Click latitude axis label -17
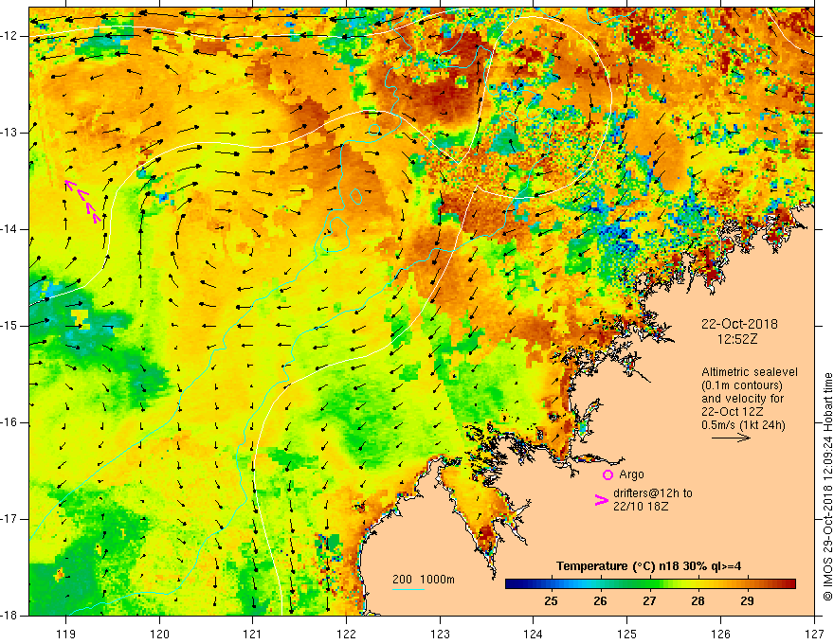 click(x=9, y=519)
